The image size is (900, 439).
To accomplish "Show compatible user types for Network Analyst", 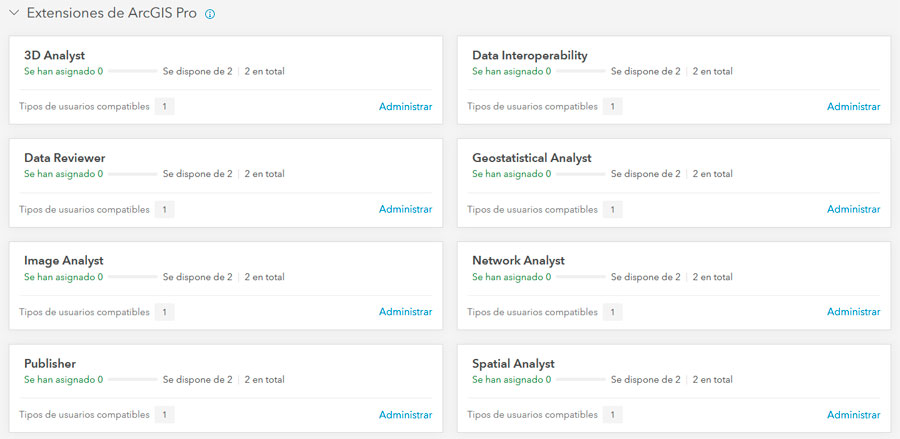I will pyautogui.click(x=612, y=312).
